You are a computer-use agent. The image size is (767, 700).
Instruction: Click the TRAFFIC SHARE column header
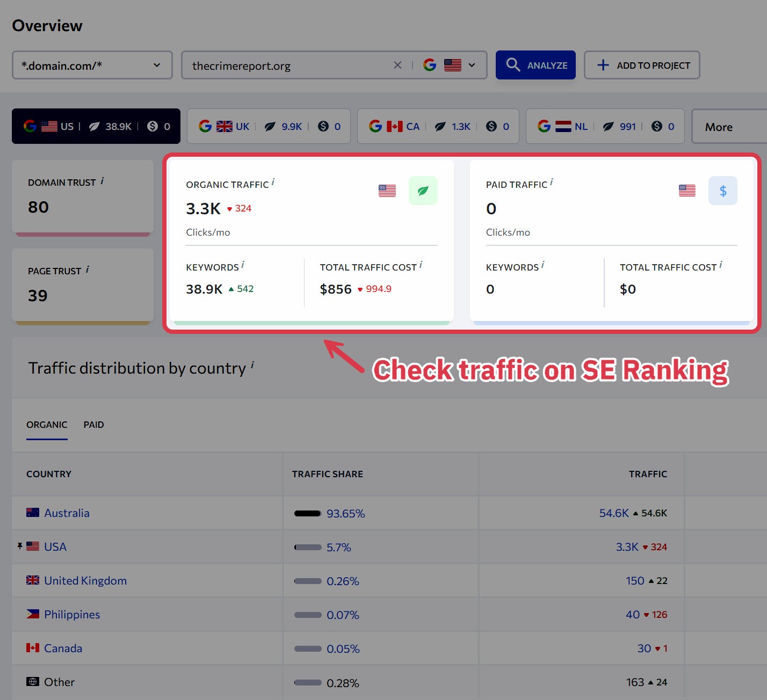click(328, 474)
